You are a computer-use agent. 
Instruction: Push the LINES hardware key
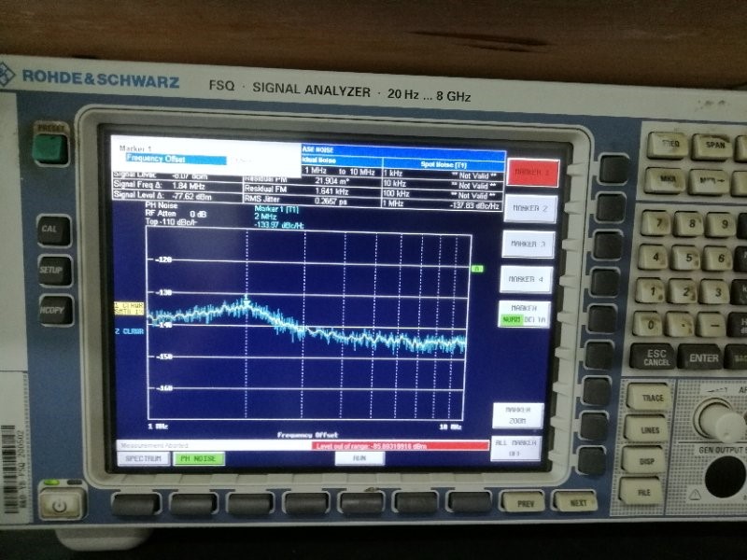pos(646,428)
